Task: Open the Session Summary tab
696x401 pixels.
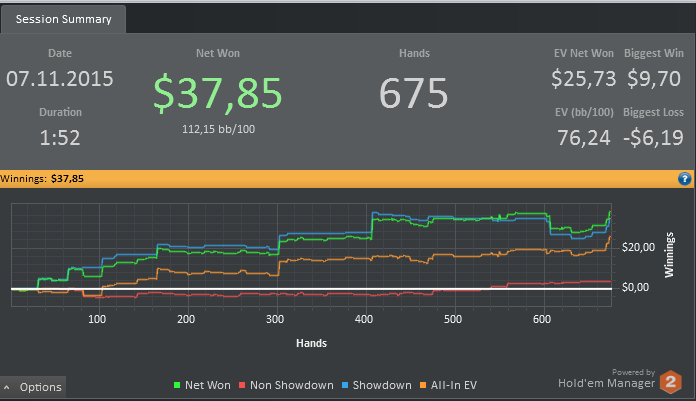Action: pos(63,19)
